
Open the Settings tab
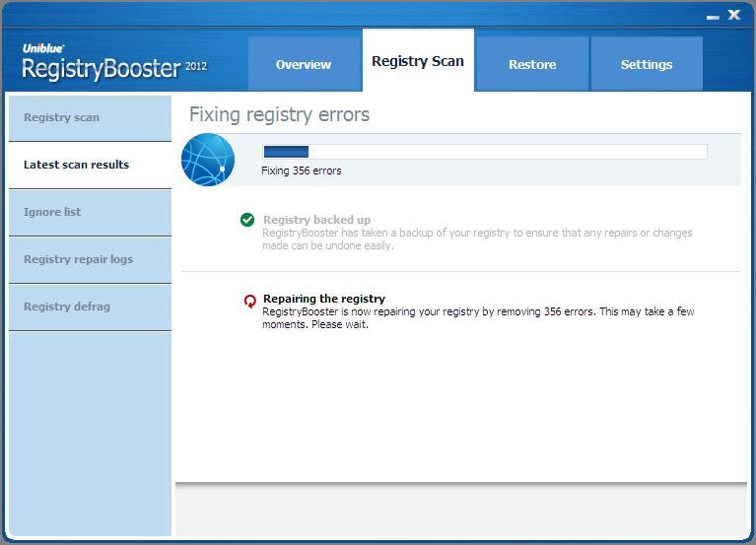(x=647, y=64)
